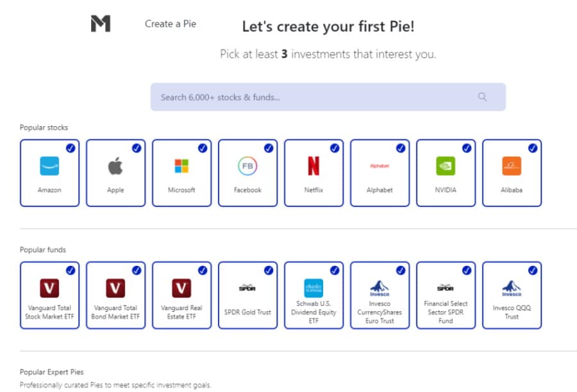Click the Apple stock logo
This screenshot has height=392, width=577.
point(115,166)
